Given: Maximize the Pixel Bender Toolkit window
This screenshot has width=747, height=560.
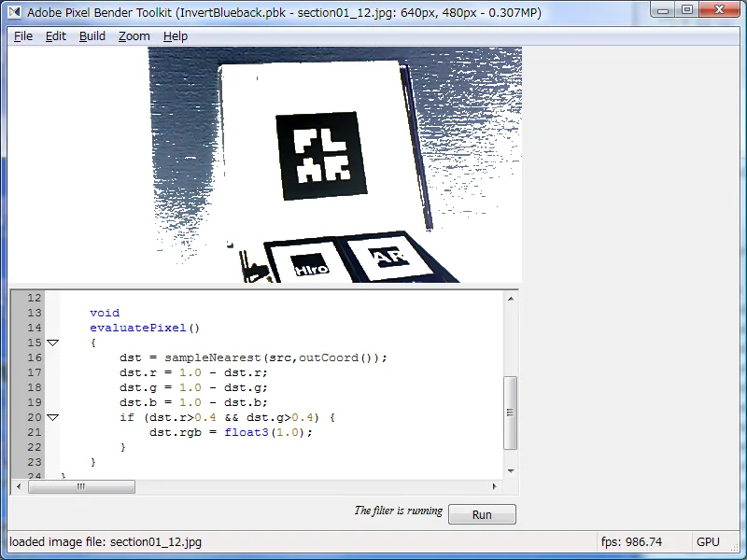Looking at the screenshot, I should click(x=686, y=9).
